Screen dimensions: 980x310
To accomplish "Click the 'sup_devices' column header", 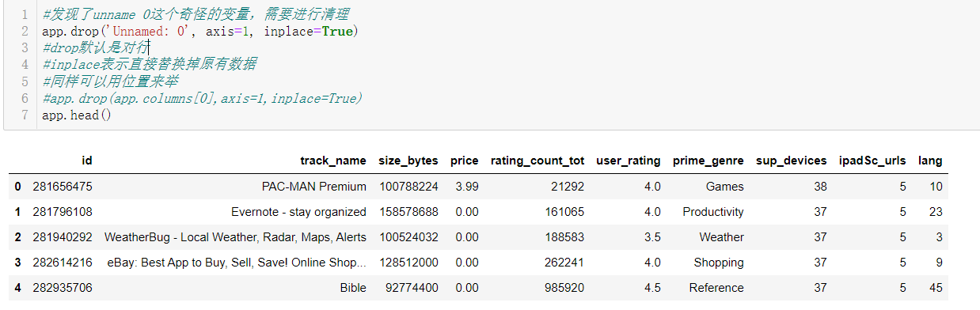I will click(792, 161).
